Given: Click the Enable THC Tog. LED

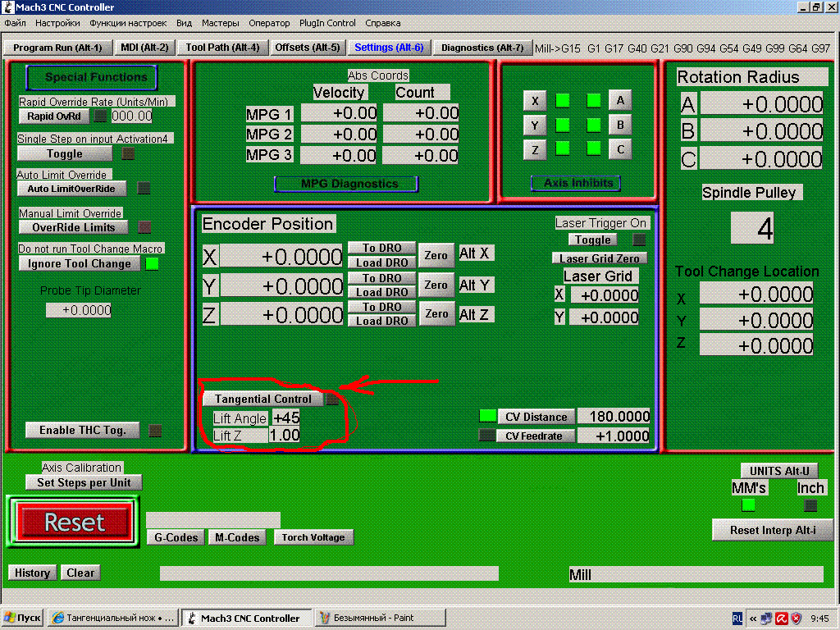Looking at the screenshot, I should pyautogui.click(x=155, y=430).
